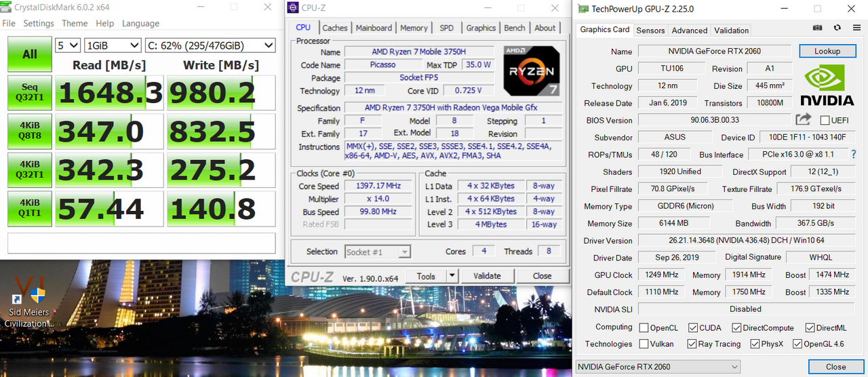The image size is (868, 377).
Task: Switch to the Caches tab in CPU-Z
Action: 335,28
